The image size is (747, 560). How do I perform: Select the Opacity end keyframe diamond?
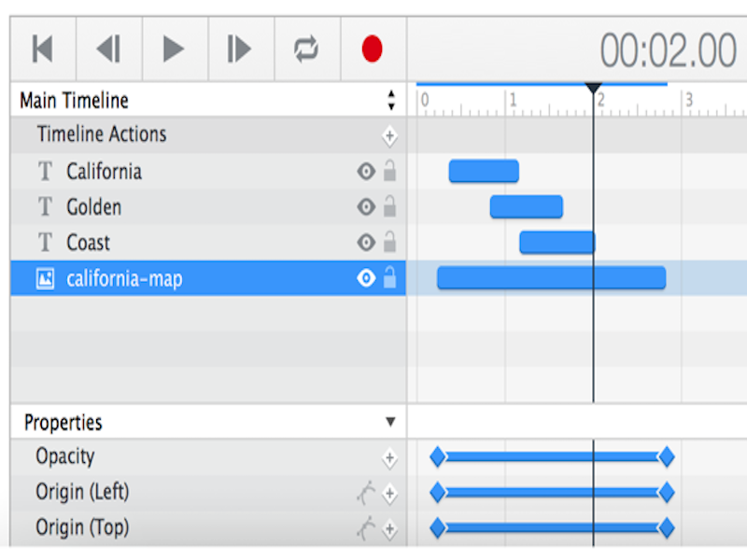point(666,456)
